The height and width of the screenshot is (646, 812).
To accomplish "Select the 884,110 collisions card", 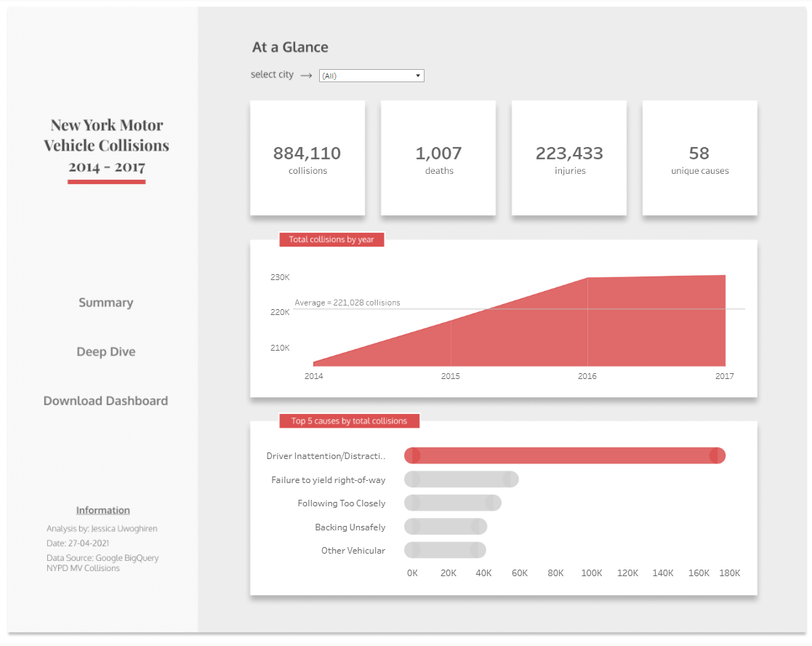I will tap(307, 158).
